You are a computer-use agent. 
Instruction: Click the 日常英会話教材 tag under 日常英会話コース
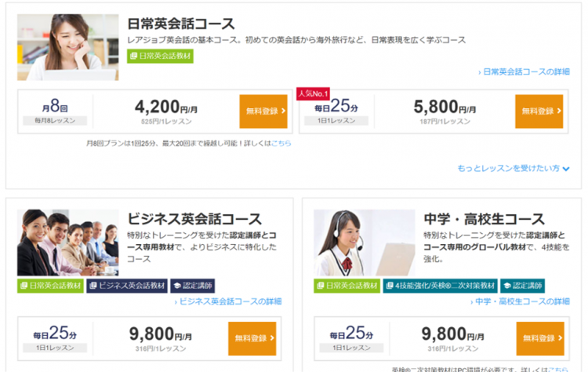pos(160,56)
